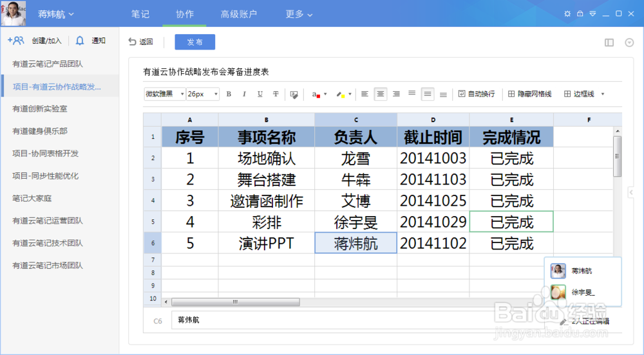Click the add group people icon
The height and width of the screenshot is (355, 644).
point(16,40)
